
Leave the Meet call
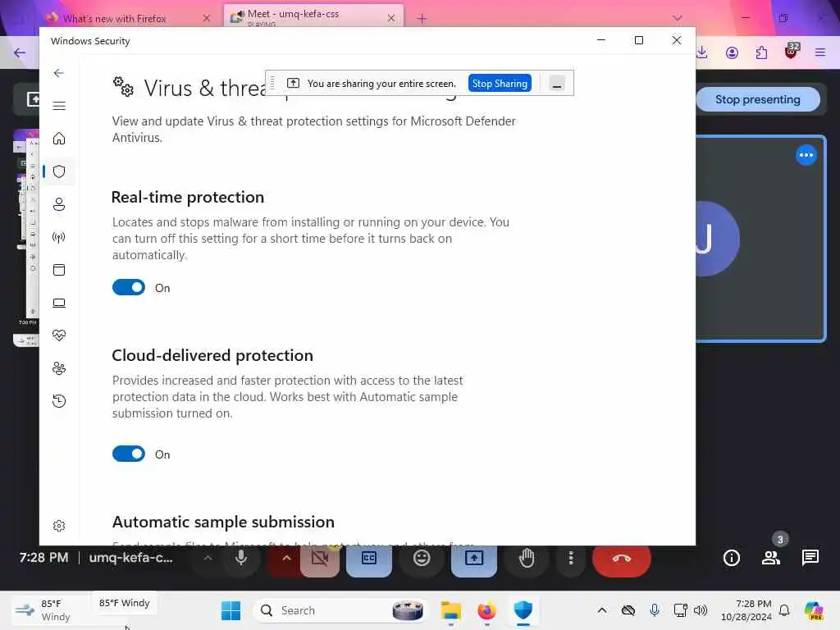click(622, 559)
